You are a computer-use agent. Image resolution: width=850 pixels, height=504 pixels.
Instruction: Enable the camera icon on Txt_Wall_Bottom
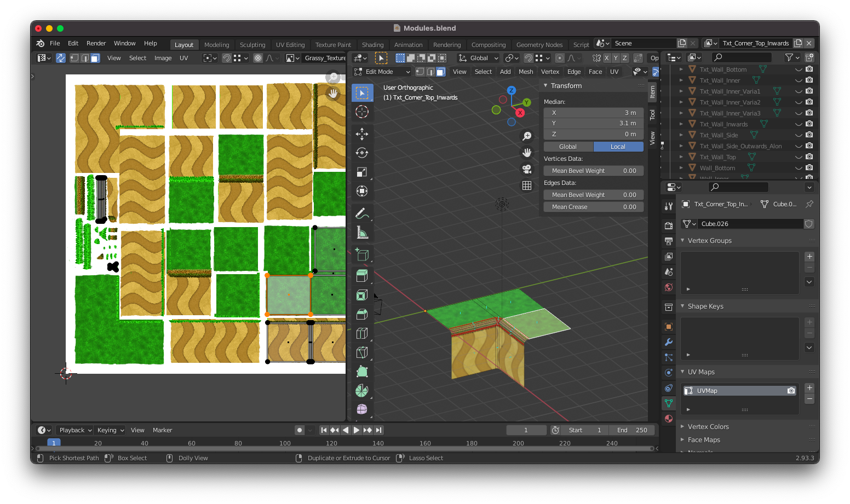(x=809, y=69)
